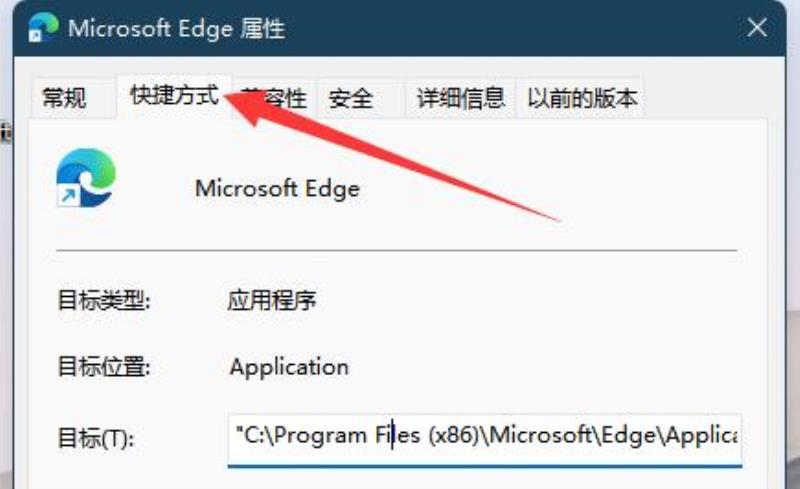The height and width of the screenshot is (489, 800).
Task: Select the 快捷方式 tab
Action: click(x=174, y=96)
